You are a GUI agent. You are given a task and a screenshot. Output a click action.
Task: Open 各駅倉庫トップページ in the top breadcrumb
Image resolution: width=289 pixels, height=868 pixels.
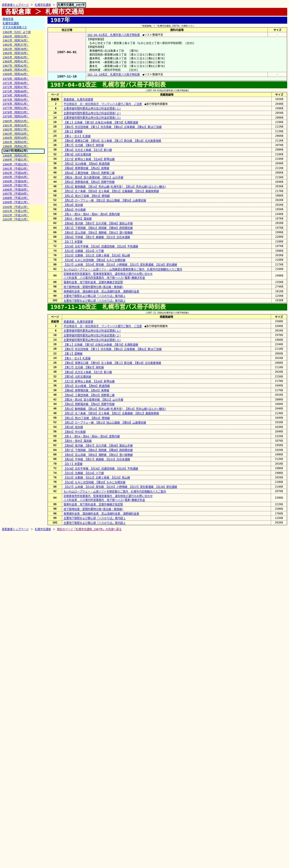(15, 5)
